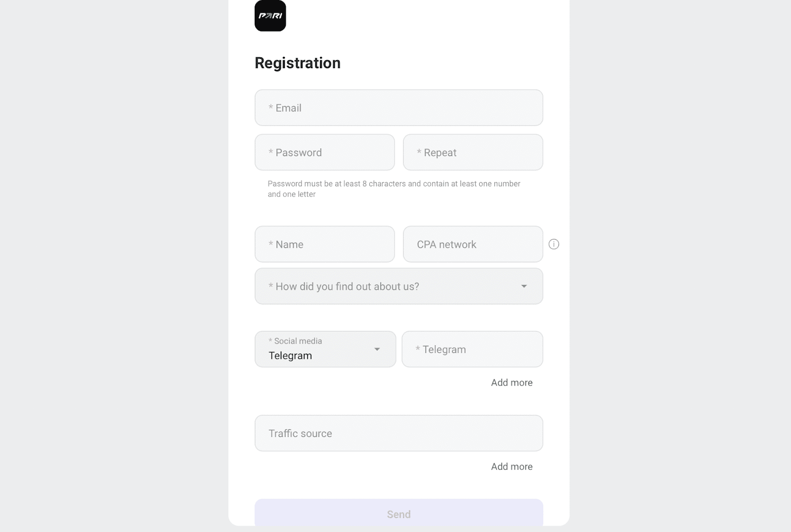This screenshot has width=791, height=532.
Task: Click the info icon beside CPA network
Action: [x=554, y=244]
